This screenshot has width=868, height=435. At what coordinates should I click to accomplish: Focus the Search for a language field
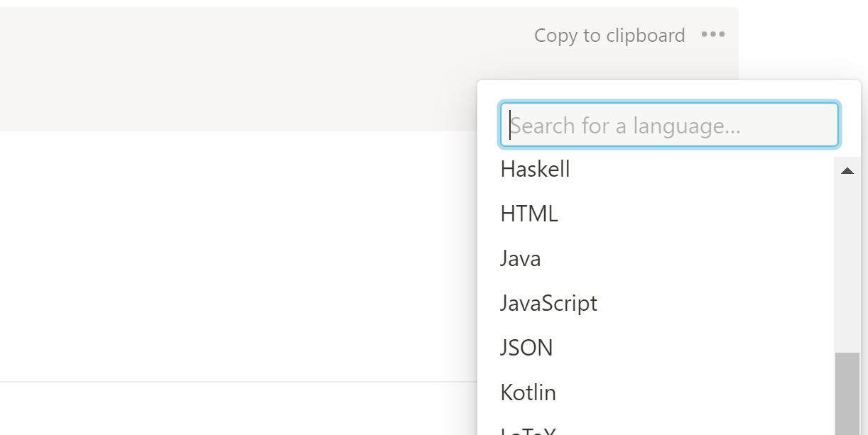669,126
